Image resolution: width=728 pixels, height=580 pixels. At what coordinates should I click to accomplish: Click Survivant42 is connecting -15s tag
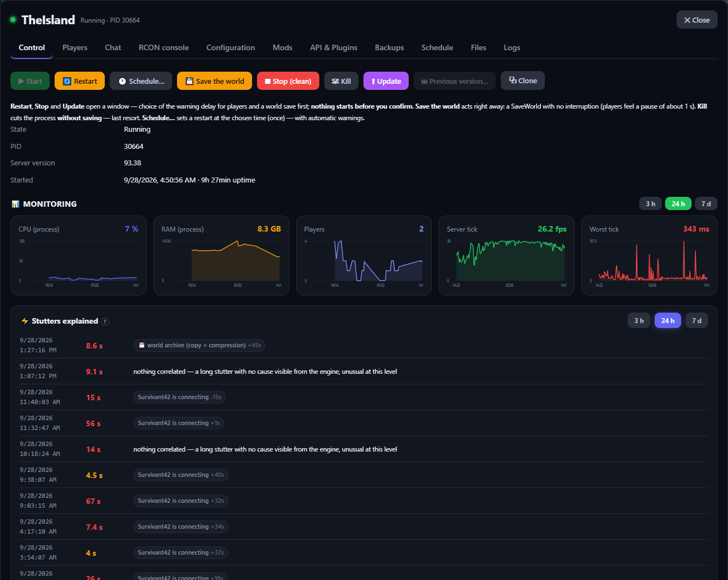(x=179, y=397)
